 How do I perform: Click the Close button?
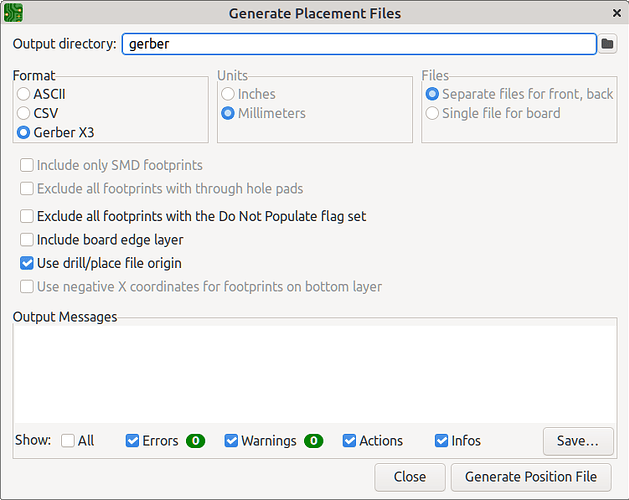pos(410,477)
